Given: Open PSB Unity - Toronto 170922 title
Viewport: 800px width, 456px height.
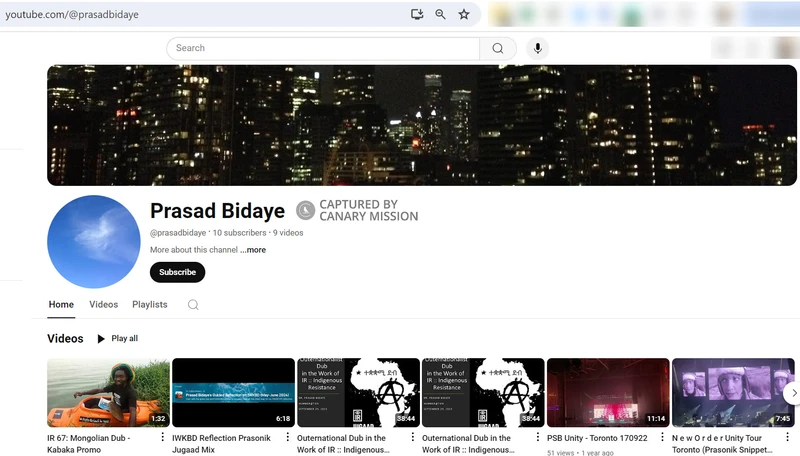Looking at the screenshot, I should coord(597,438).
